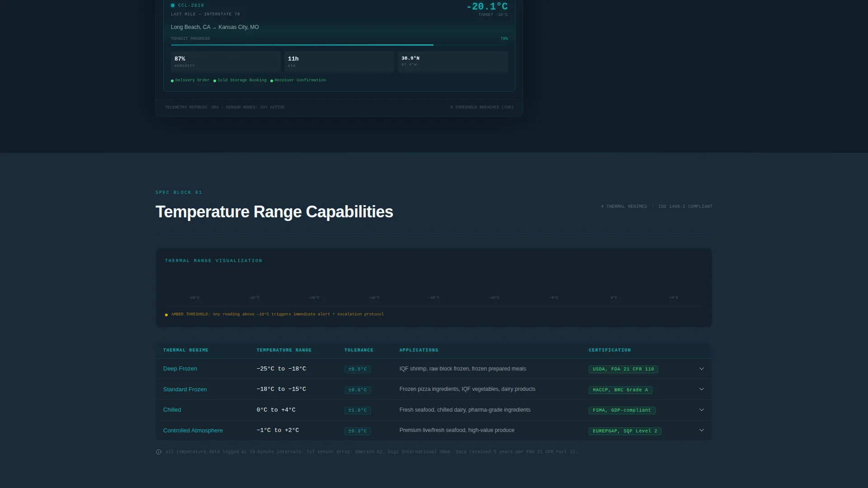The height and width of the screenshot is (488, 868).
Task: Click the 0 Threshold Breaches status text
Action: (x=482, y=108)
